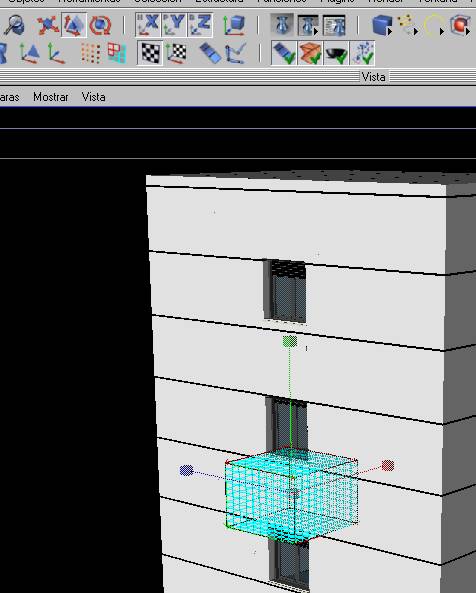Open the Render Settings icon
Image resolution: width=476 pixels, height=593 pixels.
click(x=335, y=25)
